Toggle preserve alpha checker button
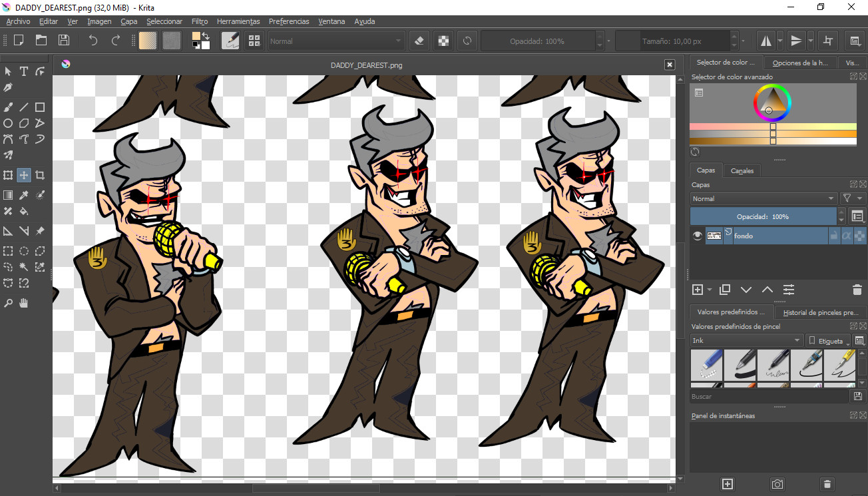 pyautogui.click(x=443, y=41)
